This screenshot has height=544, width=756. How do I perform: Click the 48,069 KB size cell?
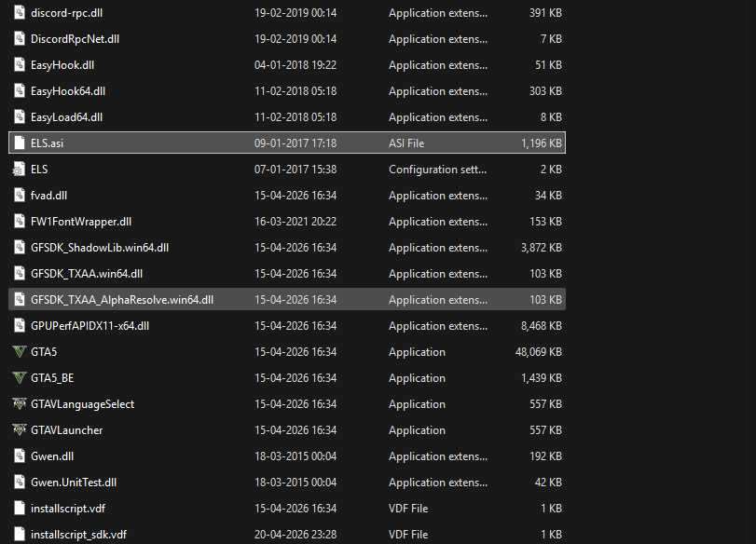[539, 352]
